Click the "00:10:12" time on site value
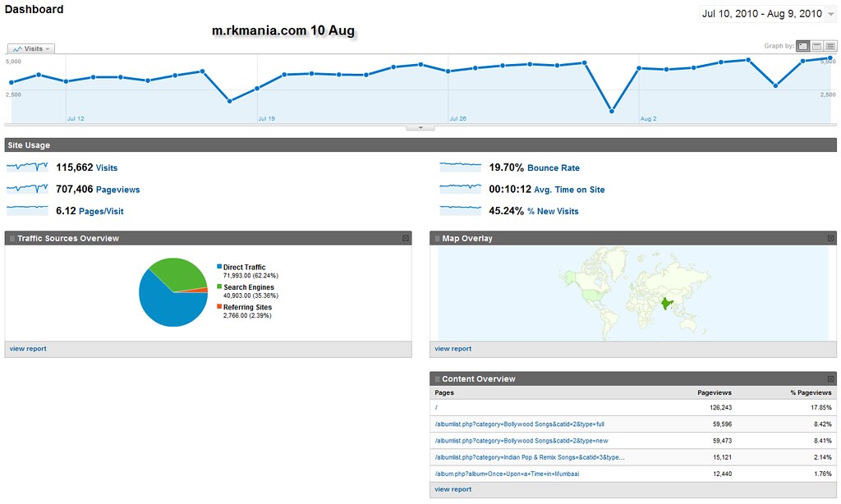 (510, 189)
